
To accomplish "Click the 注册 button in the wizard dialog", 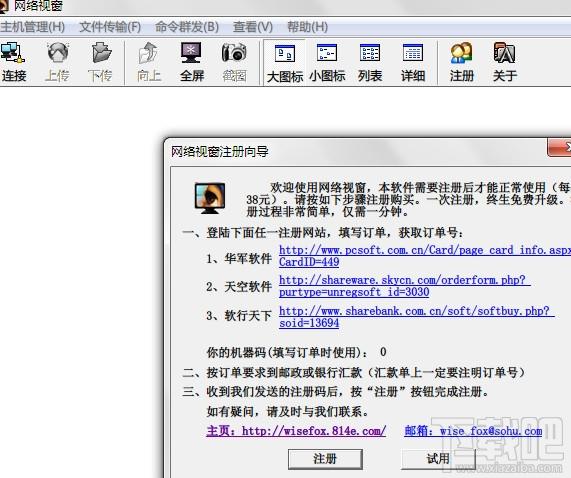I will (325, 459).
